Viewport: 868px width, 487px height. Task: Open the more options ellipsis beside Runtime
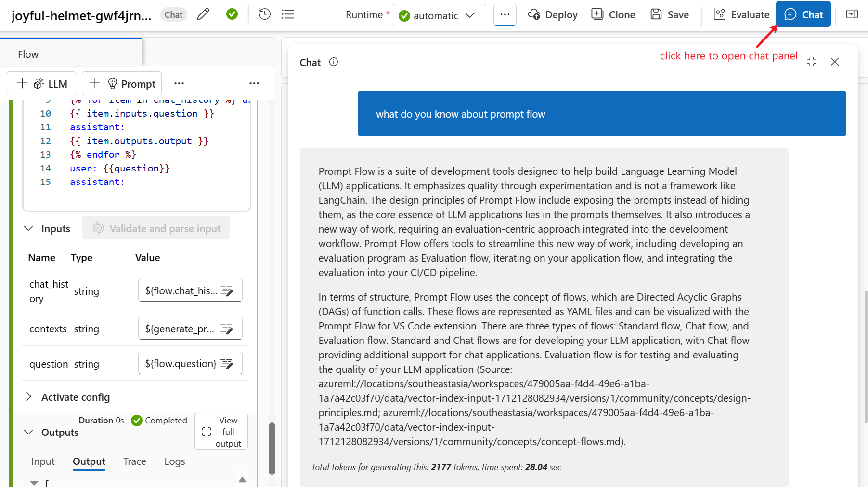[x=505, y=15]
